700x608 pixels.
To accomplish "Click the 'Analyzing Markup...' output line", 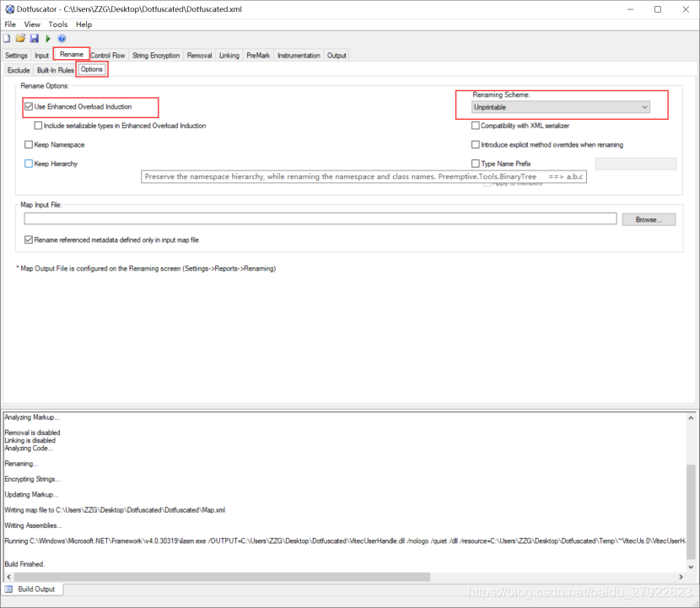I will pos(32,417).
